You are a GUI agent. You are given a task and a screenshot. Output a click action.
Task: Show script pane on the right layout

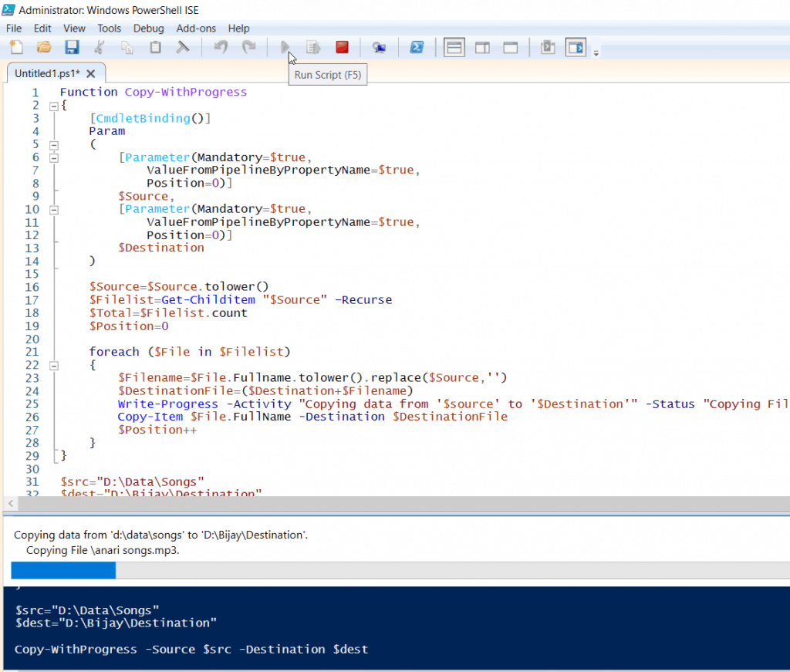(x=483, y=48)
